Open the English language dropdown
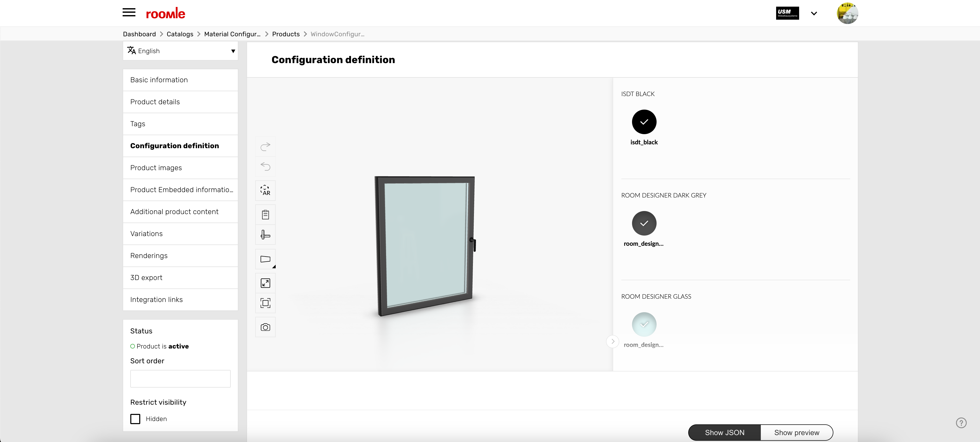This screenshot has width=980, height=442. (180, 51)
